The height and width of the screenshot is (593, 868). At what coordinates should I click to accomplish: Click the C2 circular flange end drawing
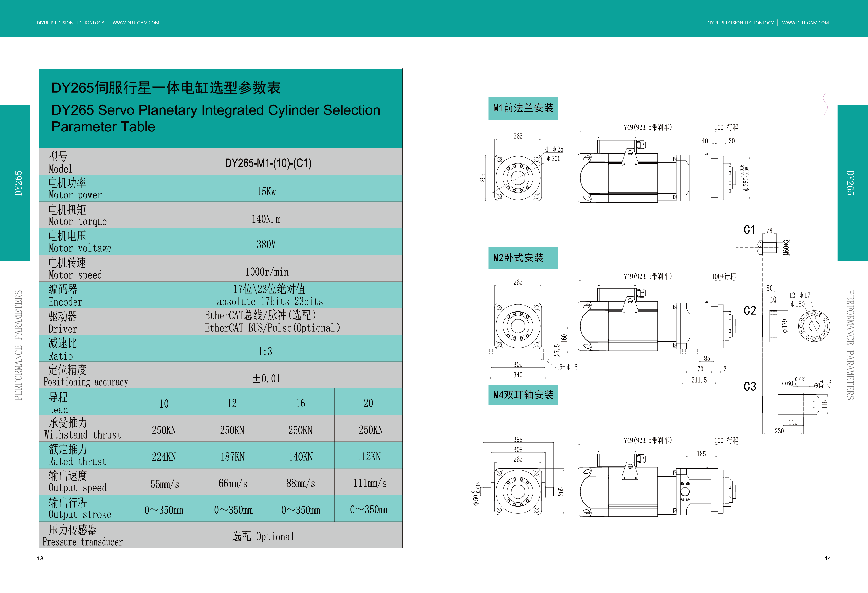(813, 326)
